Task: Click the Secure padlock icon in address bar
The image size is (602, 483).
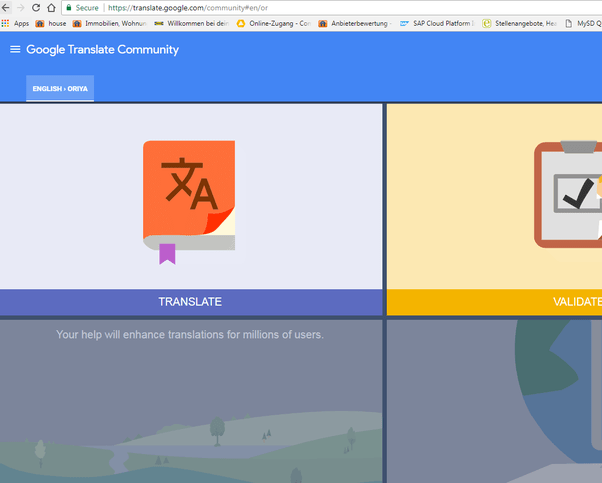Action: [x=69, y=8]
